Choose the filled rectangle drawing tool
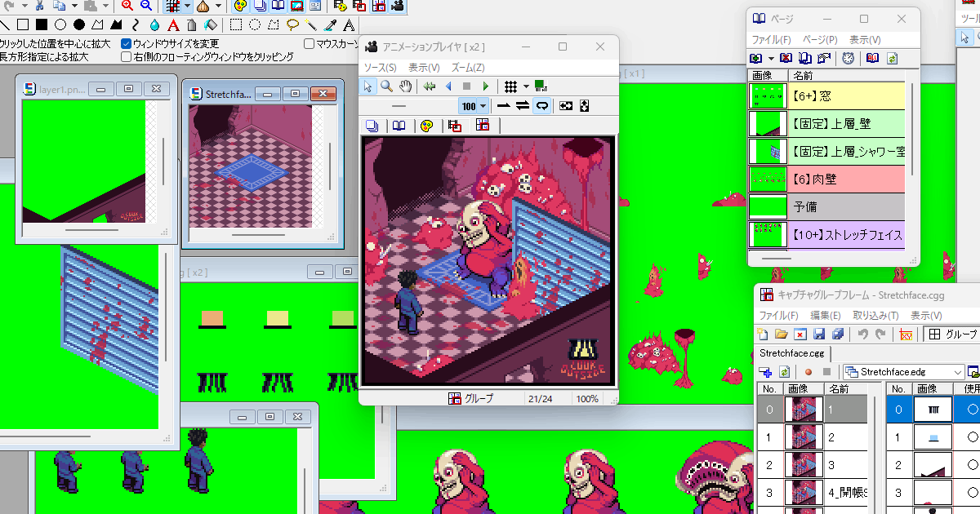 [41, 25]
